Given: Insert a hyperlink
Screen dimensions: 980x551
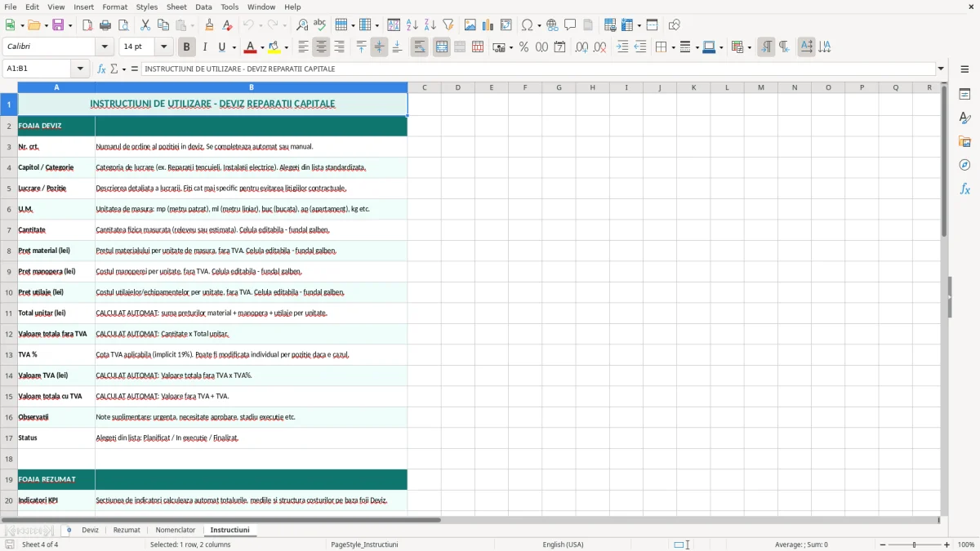Looking at the screenshot, I should (x=552, y=25).
